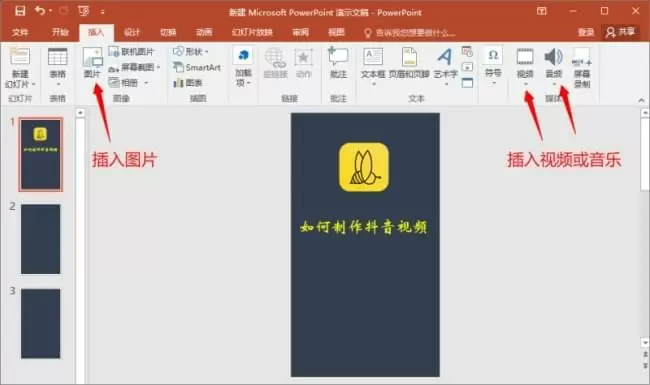
Task: Click the Tell Me search box
Action: [410, 33]
